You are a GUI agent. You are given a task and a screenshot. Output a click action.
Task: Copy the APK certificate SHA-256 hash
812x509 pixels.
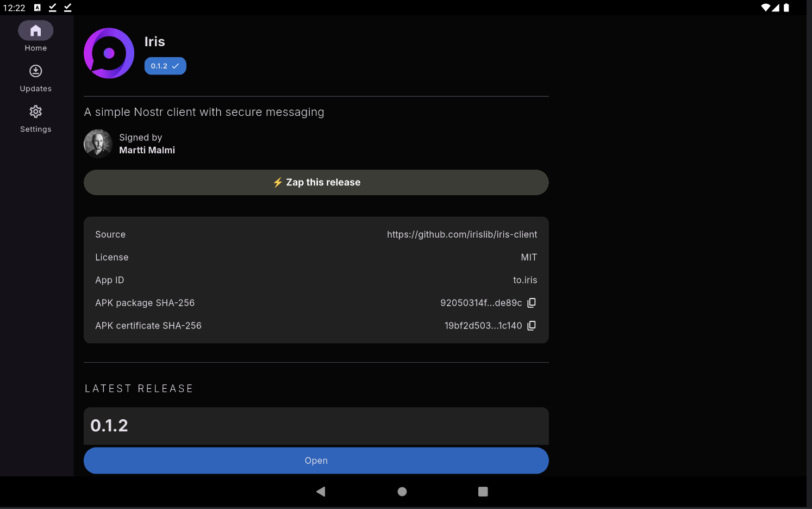532,325
